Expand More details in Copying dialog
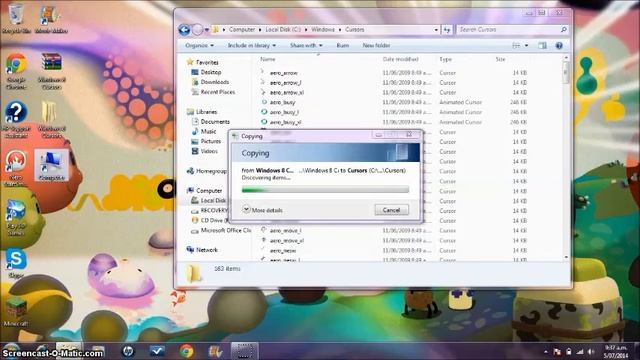This screenshot has width=640, height=360. [x=262, y=210]
